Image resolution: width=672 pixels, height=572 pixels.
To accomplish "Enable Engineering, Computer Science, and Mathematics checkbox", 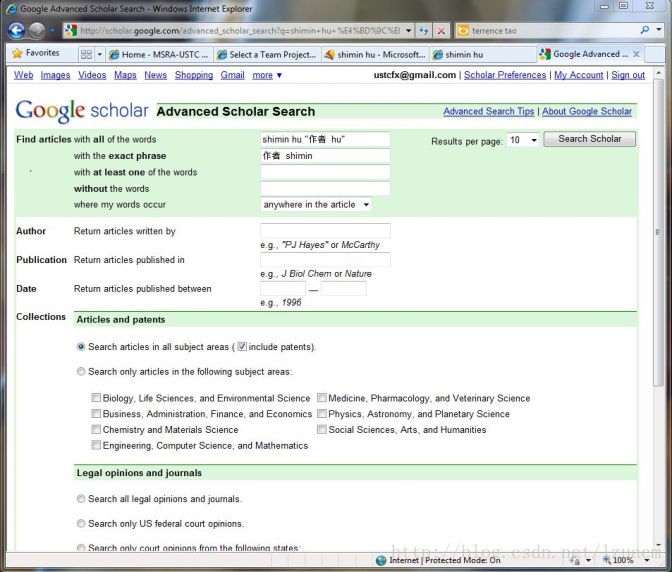I will coord(96,445).
